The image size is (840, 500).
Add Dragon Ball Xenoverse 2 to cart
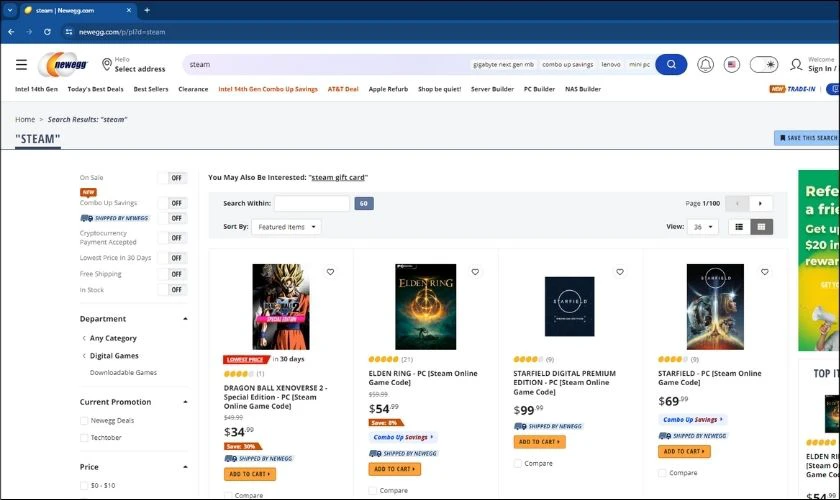coord(250,474)
